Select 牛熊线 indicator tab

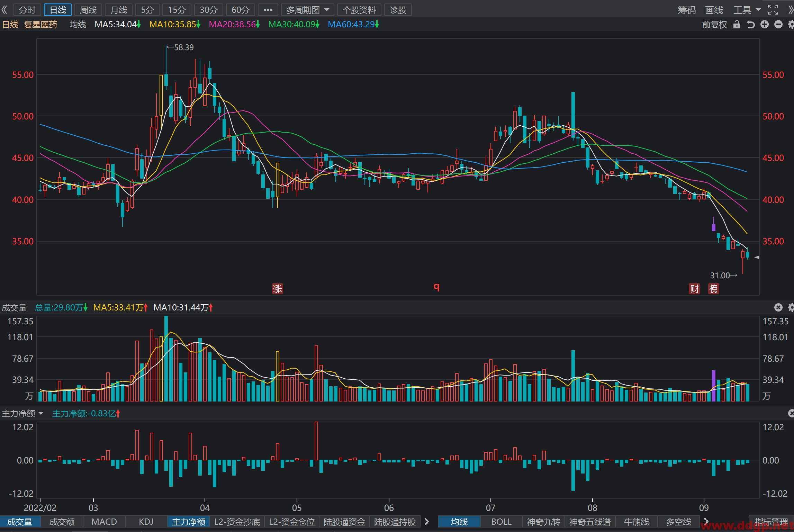click(636, 522)
